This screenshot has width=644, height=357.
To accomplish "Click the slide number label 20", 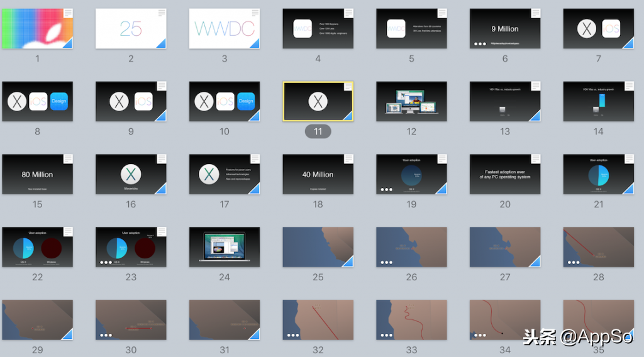I will (x=505, y=204).
